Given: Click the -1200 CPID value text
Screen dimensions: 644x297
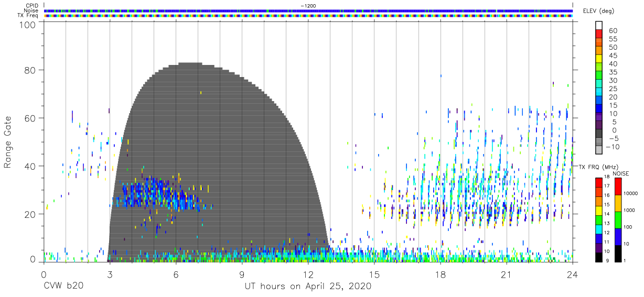Looking at the screenshot, I should pyautogui.click(x=308, y=6).
